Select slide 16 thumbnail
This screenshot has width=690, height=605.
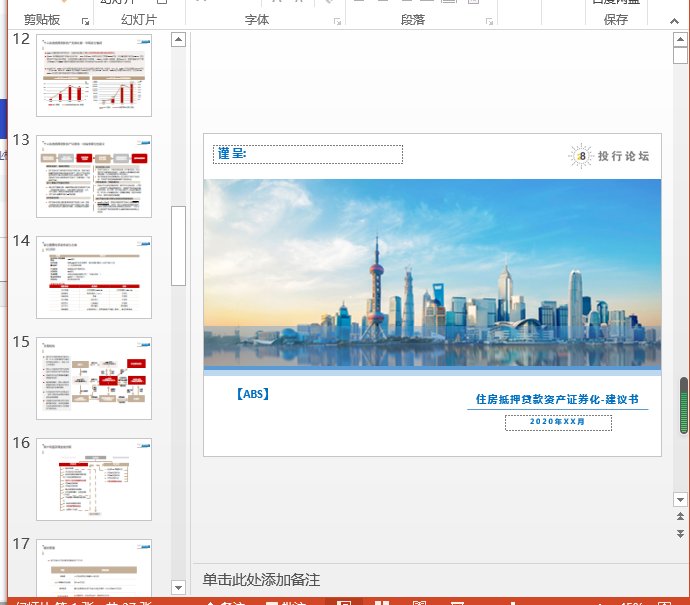point(94,479)
